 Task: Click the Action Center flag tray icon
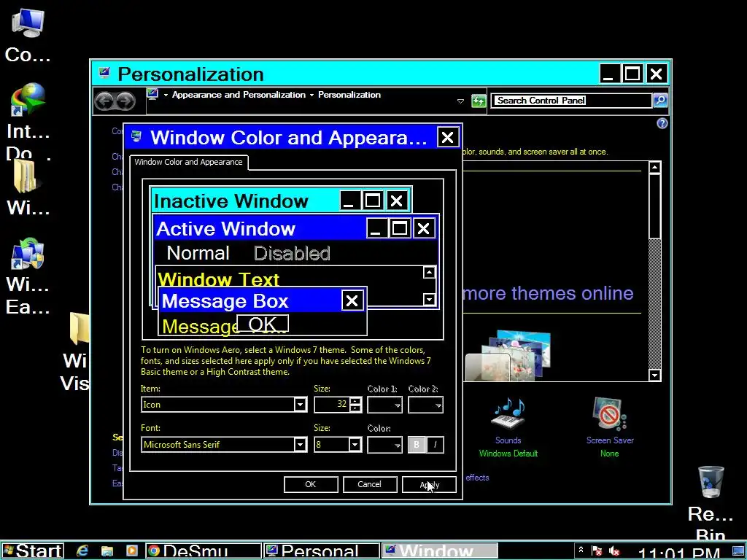(x=597, y=551)
